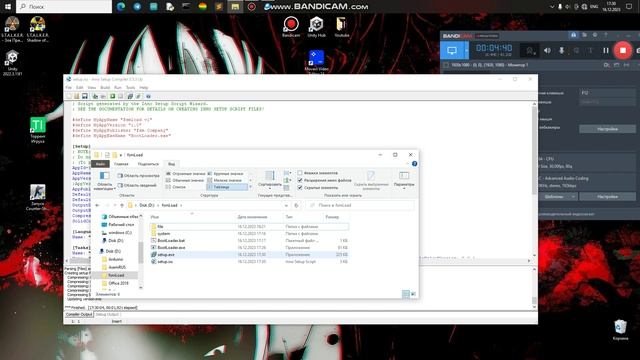
Task: Open Unity Hub desktop shortcut
Action: (x=316, y=27)
